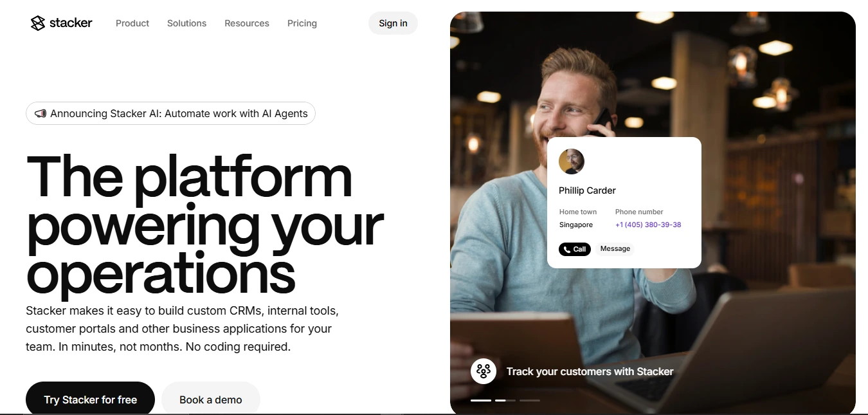
Task: Click the stacker wordmark to go home
Action: click(71, 23)
